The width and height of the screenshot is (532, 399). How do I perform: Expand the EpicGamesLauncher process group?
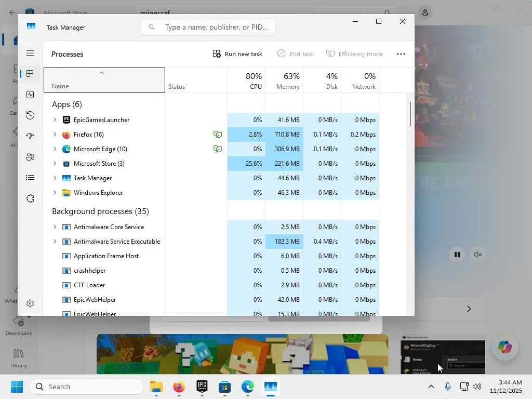click(x=55, y=120)
